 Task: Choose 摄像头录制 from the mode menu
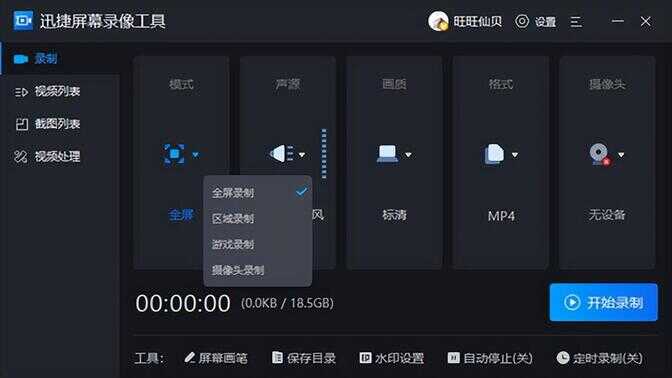coord(258,270)
